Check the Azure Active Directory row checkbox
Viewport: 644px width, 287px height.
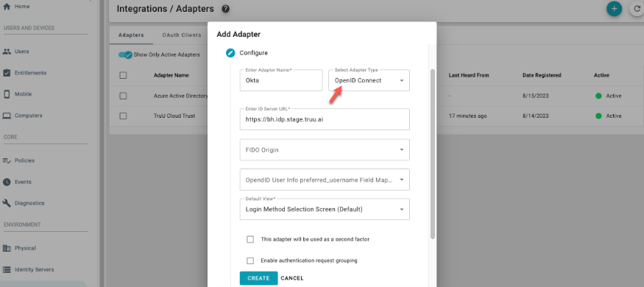coord(123,96)
